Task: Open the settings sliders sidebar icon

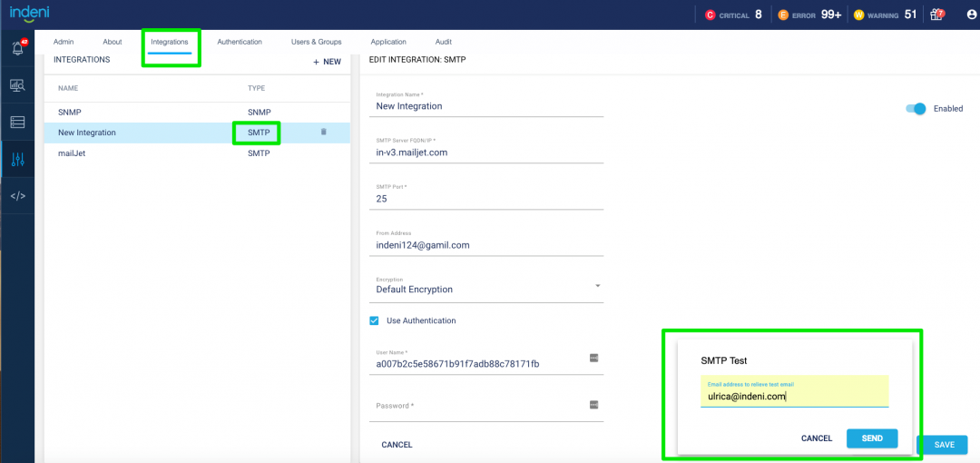Action: point(17,160)
